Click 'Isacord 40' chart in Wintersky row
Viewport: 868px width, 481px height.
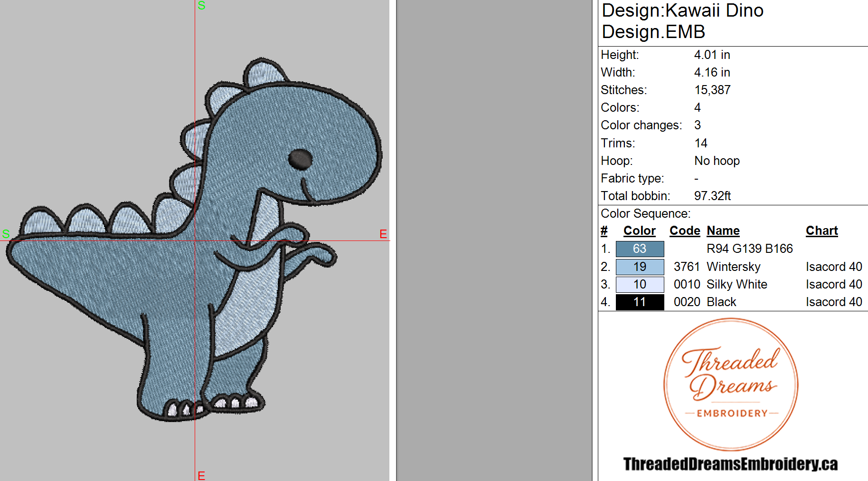834,267
